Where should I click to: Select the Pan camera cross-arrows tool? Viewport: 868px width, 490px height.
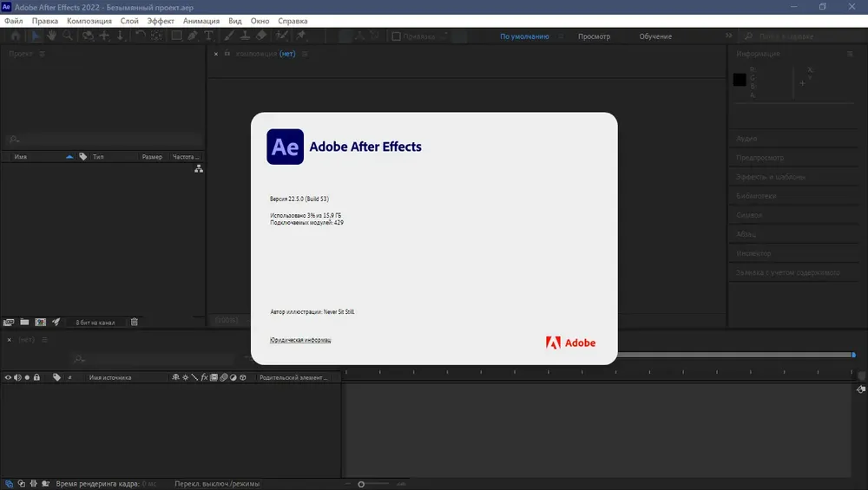click(x=104, y=36)
